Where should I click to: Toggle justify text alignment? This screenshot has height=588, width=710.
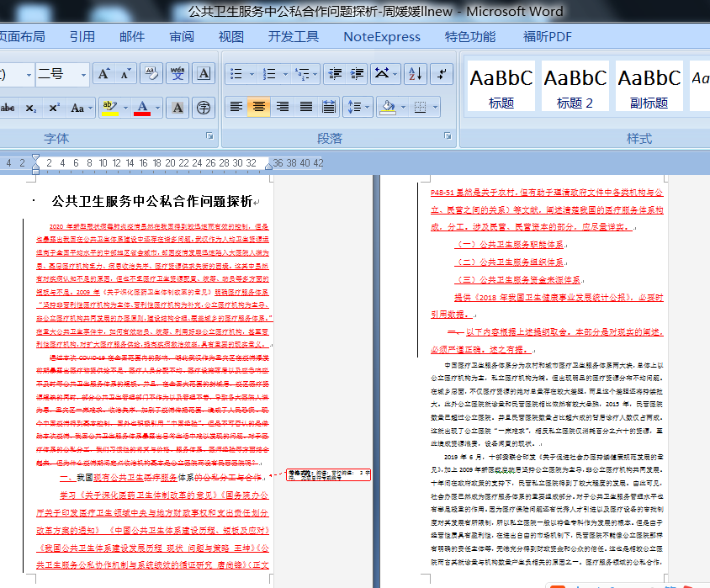[x=306, y=107]
